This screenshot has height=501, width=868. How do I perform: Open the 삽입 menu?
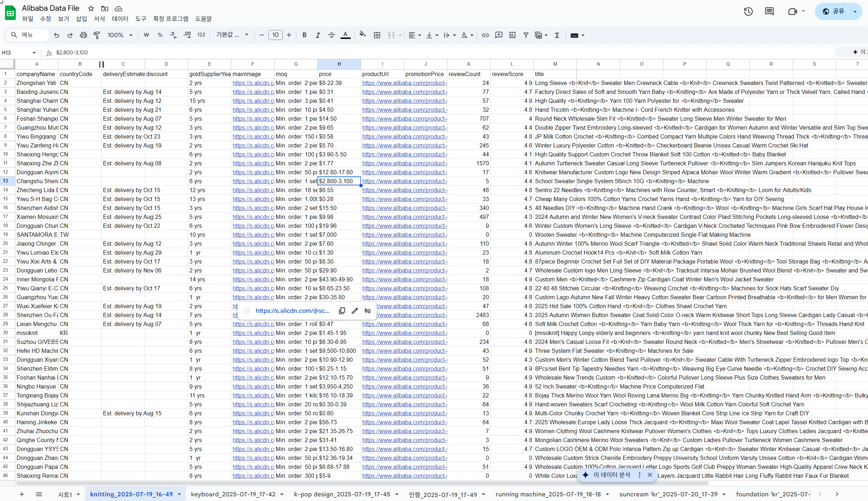[x=81, y=19]
